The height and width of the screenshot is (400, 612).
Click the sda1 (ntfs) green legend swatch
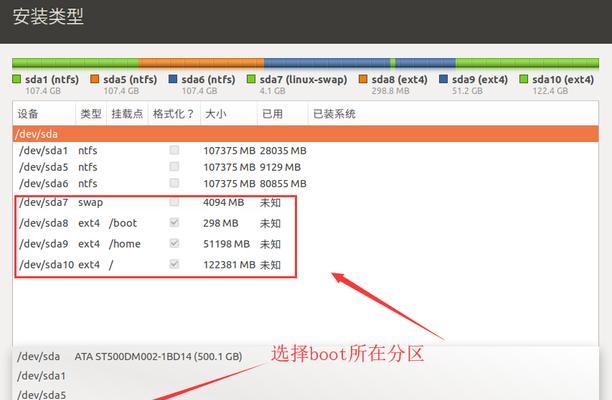coord(16,79)
